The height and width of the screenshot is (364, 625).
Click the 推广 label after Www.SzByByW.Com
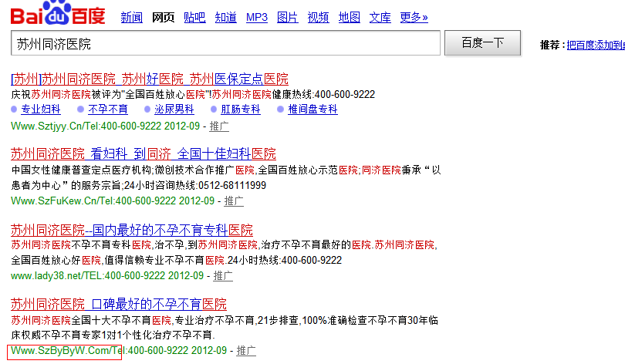point(246,350)
